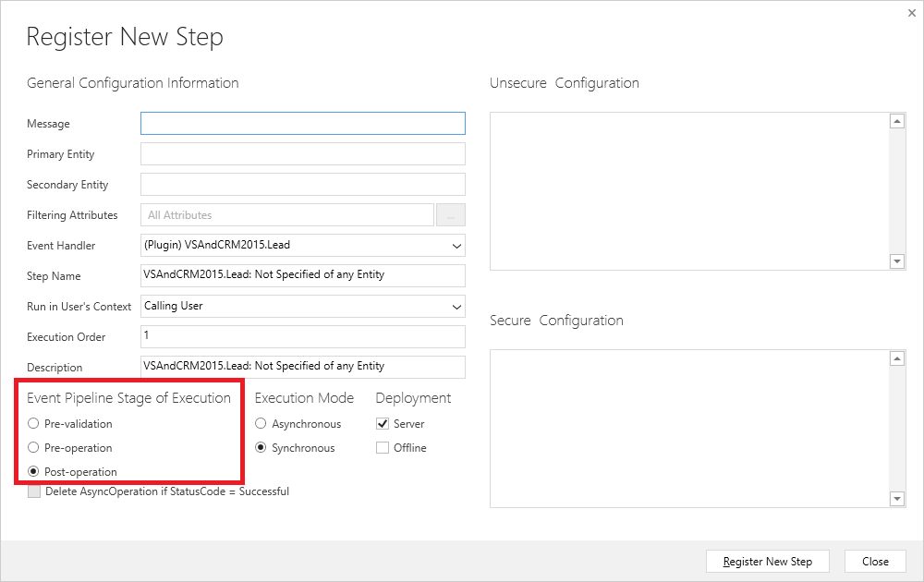Viewport: 924px width, 582px height.
Task: Select Synchronous execution mode
Action: click(261, 448)
